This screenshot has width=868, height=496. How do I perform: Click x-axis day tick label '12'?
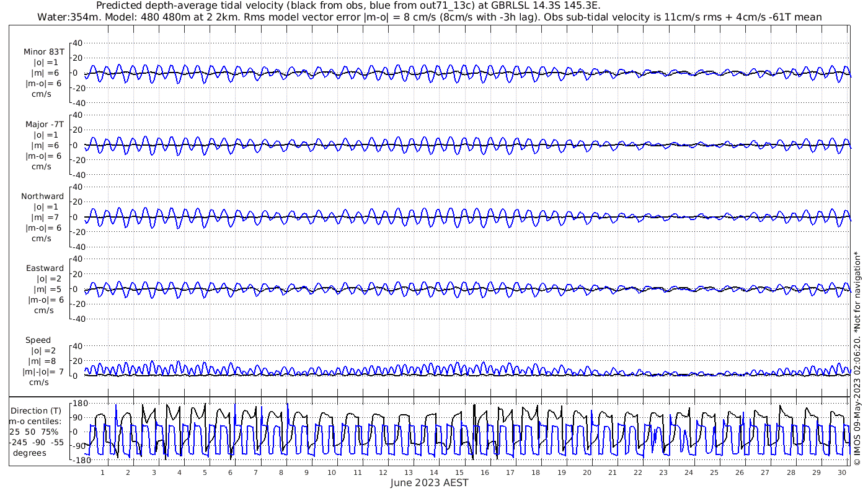[383, 472]
